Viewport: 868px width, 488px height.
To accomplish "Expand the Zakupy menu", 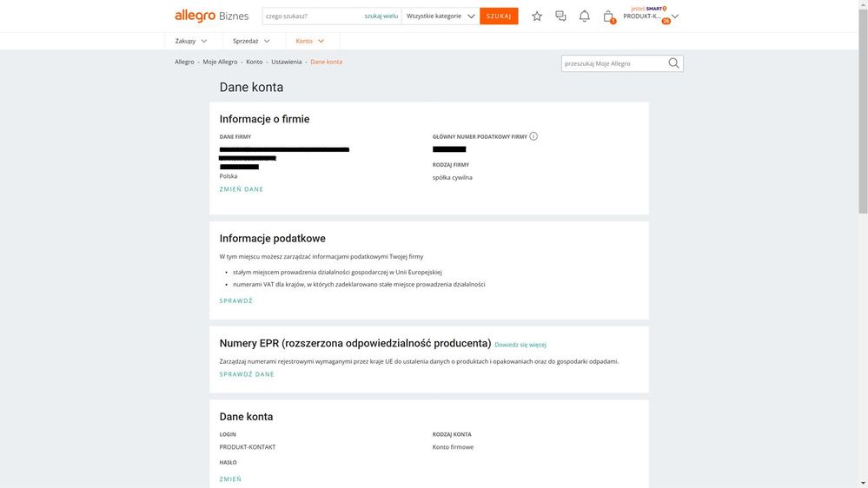I will (191, 41).
